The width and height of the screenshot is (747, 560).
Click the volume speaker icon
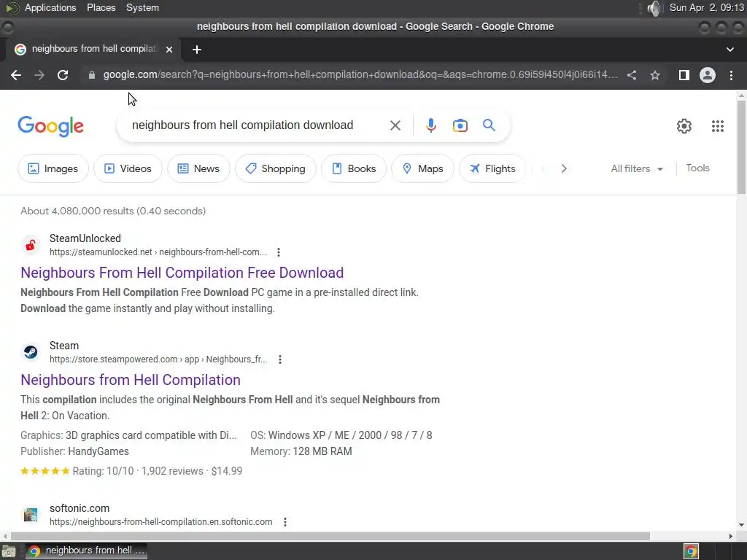(655, 8)
